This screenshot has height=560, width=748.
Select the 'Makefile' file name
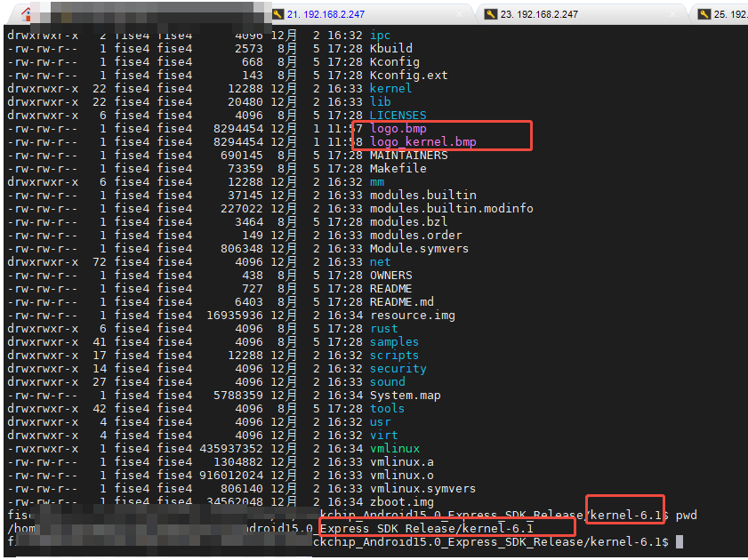(x=398, y=169)
